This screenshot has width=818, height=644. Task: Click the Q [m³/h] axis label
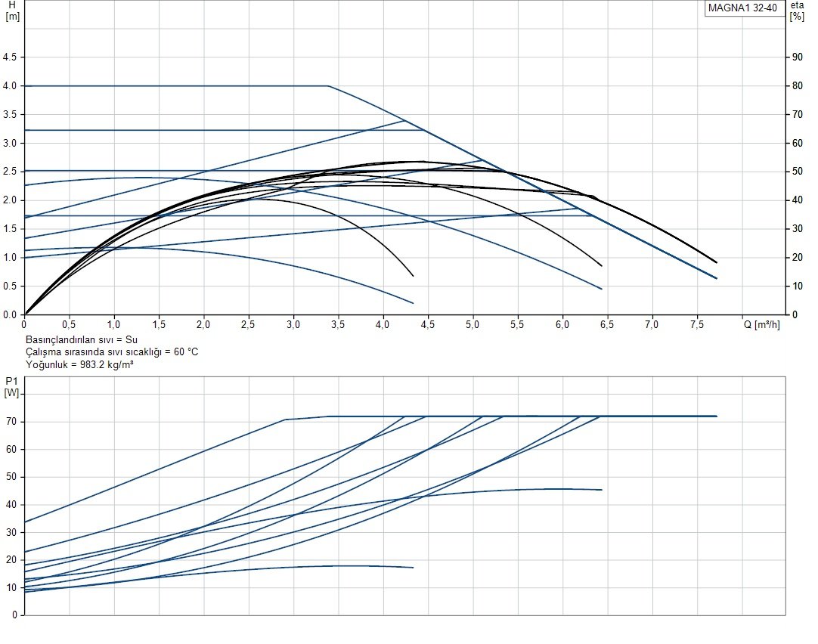[x=761, y=324]
